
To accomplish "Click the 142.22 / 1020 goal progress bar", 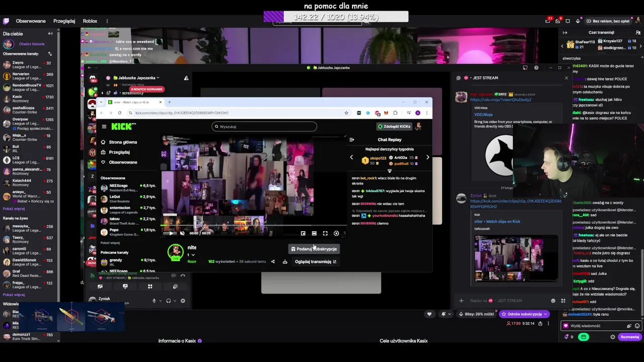I will pyautogui.click(x=336, y=17).
